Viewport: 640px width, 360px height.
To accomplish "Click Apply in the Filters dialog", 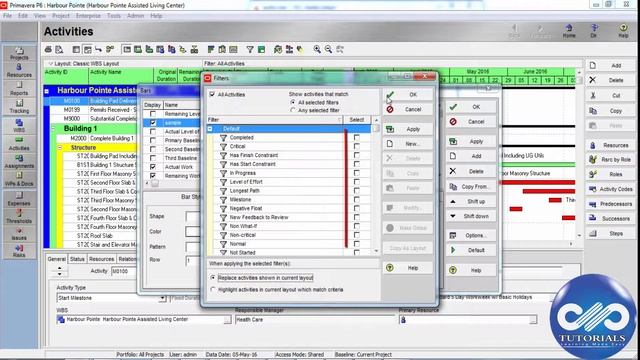I will tap(408, 129).
